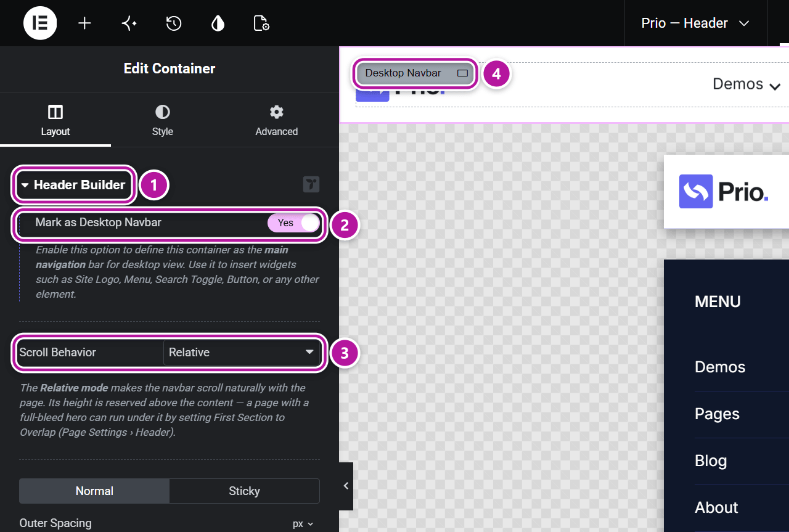Switch to the Style tab
Screen dimensions: 789x532
click(x=163, y=120)
